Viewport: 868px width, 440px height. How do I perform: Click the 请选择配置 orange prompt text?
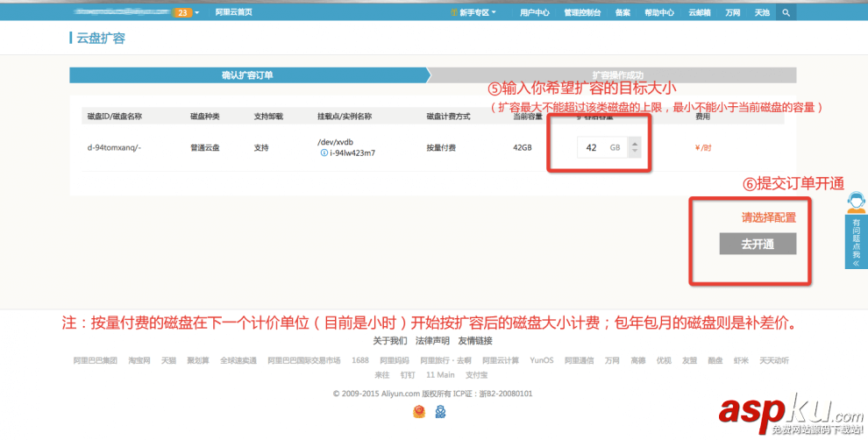pyautogui.click(x=768, y=217)
